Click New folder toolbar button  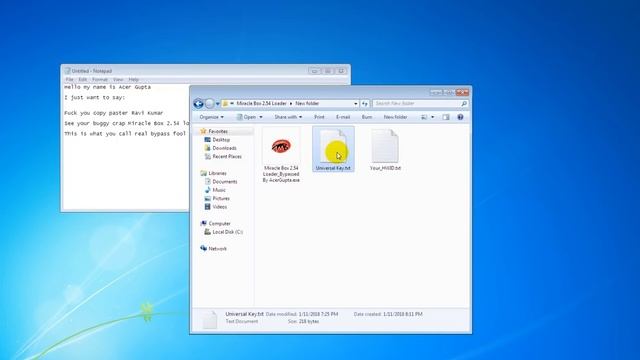click(395, 117)
